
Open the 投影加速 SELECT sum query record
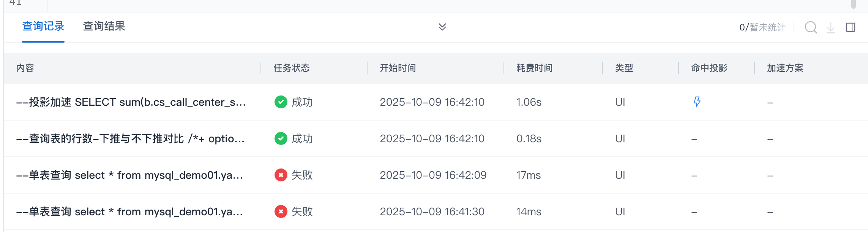pyautogui.click(x=131, y=102)
